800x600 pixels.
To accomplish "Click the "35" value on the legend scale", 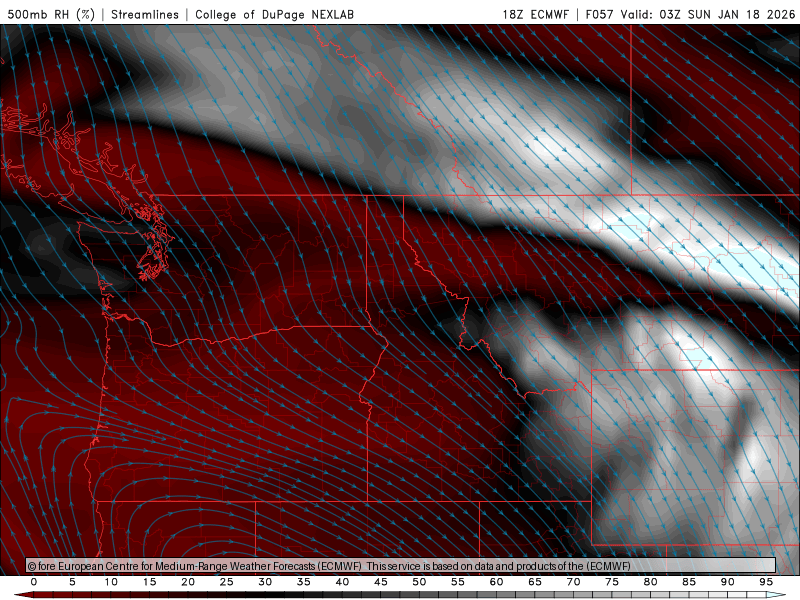I will [304, 582].
